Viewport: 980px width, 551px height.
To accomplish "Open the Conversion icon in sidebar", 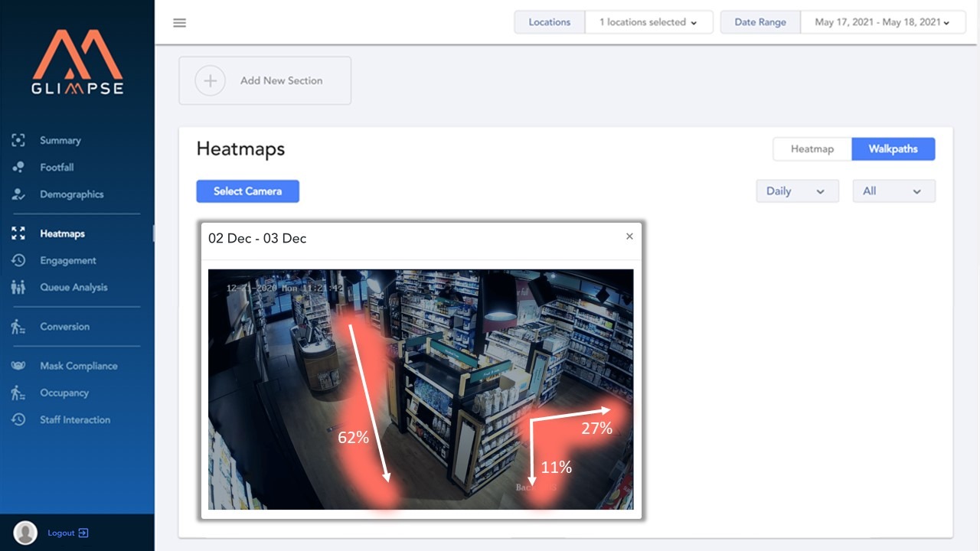I will point(18,326).
